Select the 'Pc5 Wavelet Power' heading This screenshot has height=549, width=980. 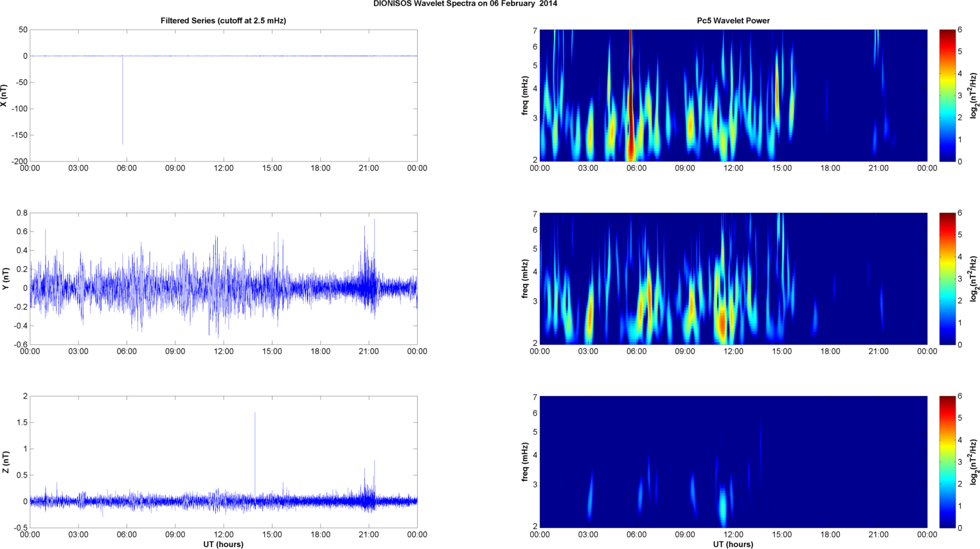[x=733, y=21]
